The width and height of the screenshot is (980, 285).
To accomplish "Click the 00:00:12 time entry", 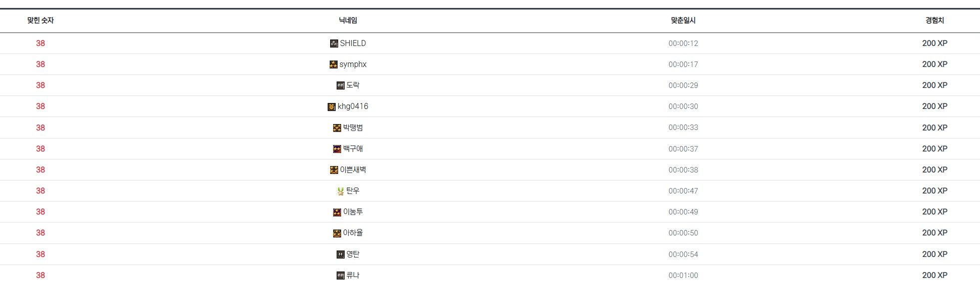I will click(683, 43).
